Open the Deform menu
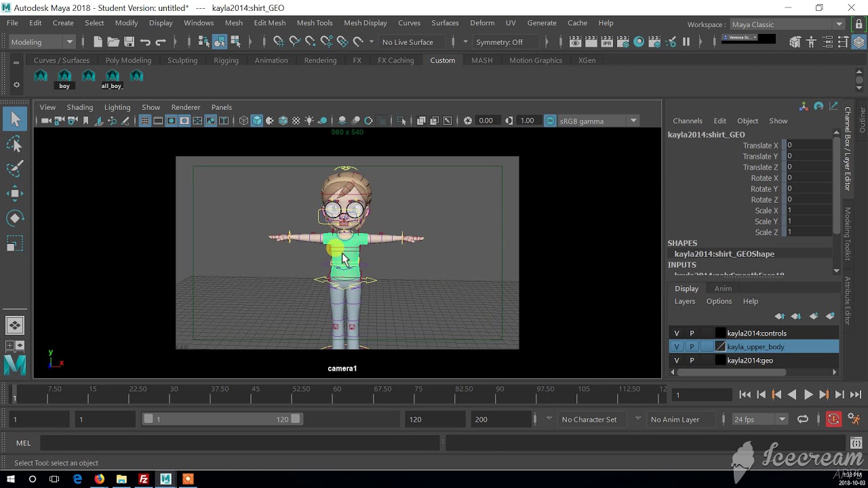The height and width of the screenshot is (488, 868). 482,23
